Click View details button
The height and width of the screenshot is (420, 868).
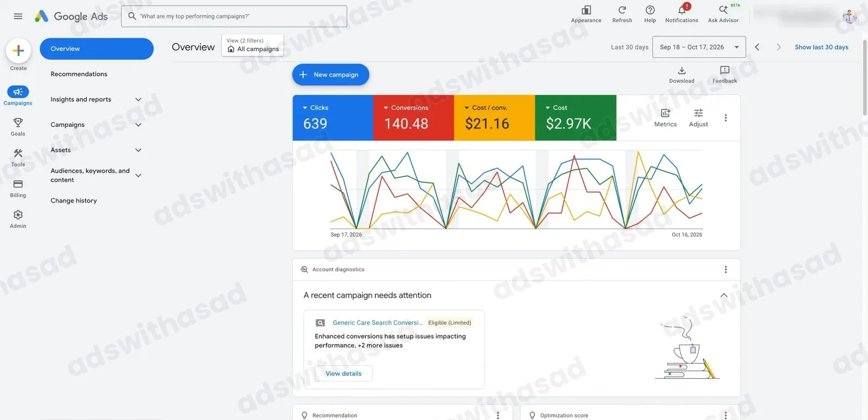(343, 374)
